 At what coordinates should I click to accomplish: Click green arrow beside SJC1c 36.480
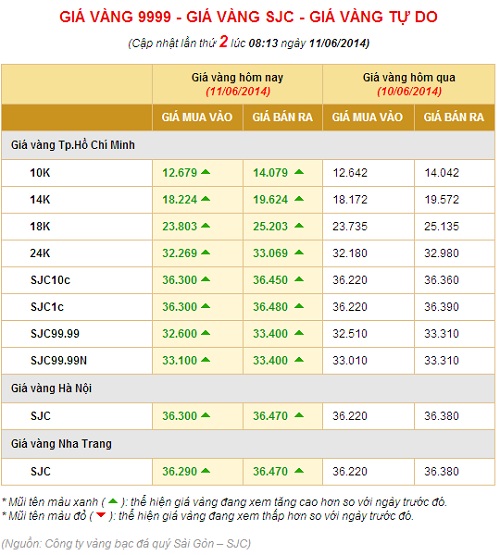pos(299,307)
